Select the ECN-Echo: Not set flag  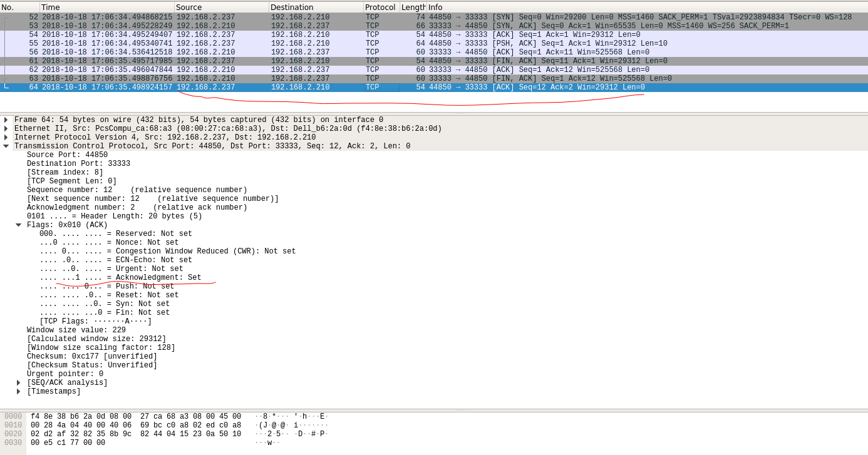click(116, 260)
